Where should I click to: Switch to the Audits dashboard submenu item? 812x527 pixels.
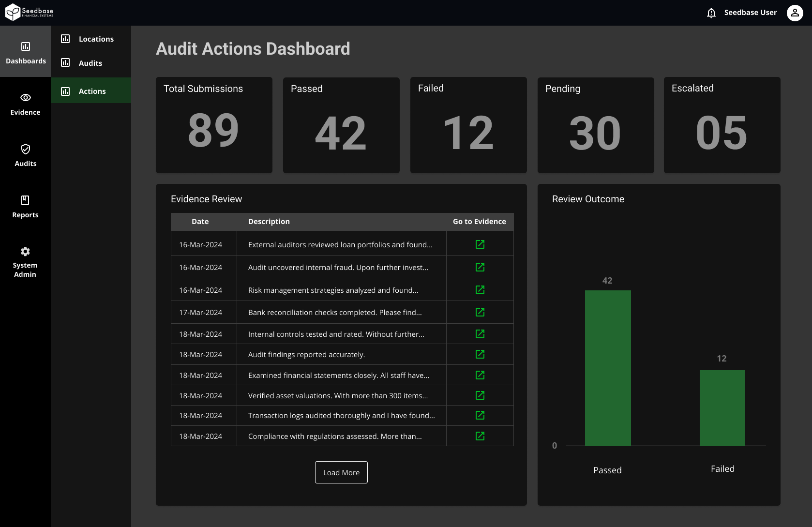click(90, 63)
